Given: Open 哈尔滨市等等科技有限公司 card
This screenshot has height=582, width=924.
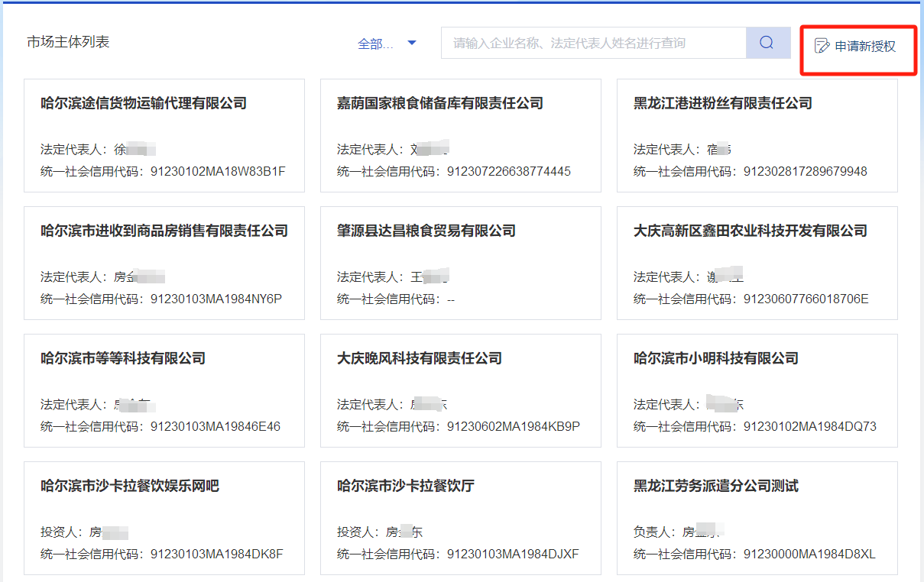Looking at the screenshot, I should tap(164, 390).
